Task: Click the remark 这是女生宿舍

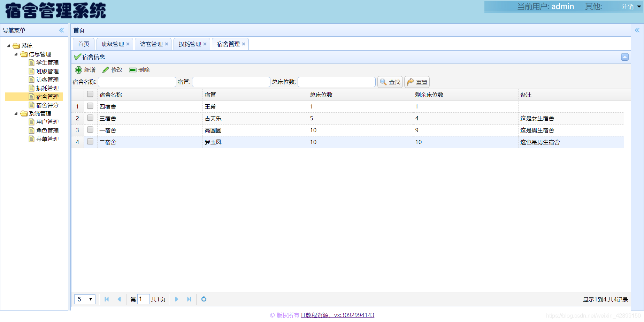Action: point(537,119)
